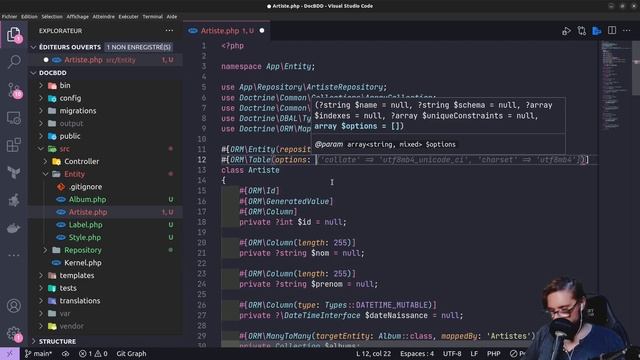Image resolution: width=640 pixels, height=360 pixels.
Task: Open the Source Control view
Action: tap(14, 90)
